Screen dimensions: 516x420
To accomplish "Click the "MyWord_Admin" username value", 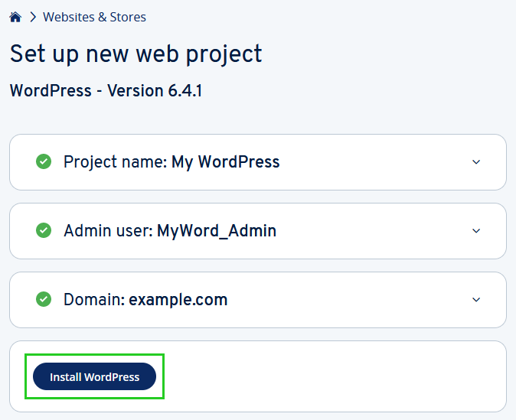I will tap(217, 231).
